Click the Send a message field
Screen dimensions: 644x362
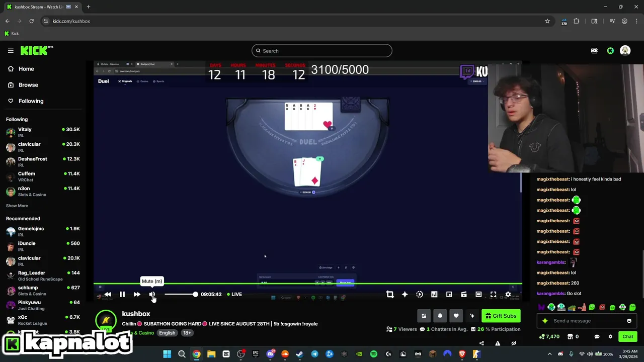588,321
